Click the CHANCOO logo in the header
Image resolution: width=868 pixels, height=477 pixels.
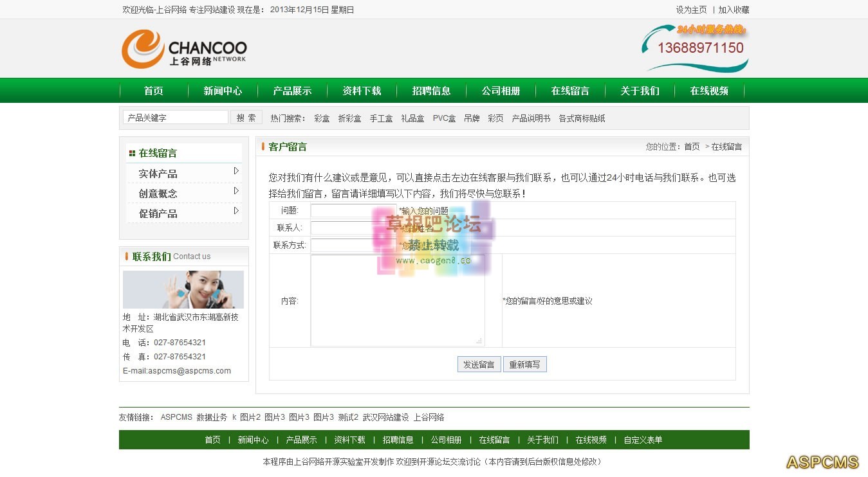[x=184, y=49]
